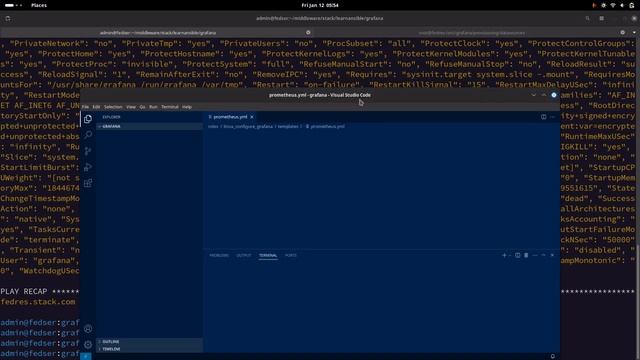Open the Terminal menu in VS Code
The width and height of the screenshot is (640, 360).
click(x=170, y=107)
